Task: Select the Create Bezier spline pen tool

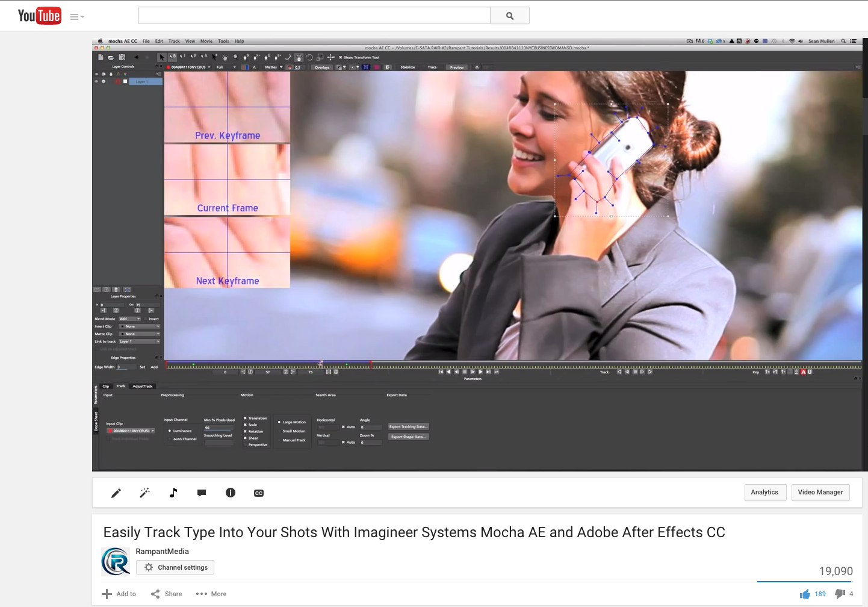Action: coord(268,57)
